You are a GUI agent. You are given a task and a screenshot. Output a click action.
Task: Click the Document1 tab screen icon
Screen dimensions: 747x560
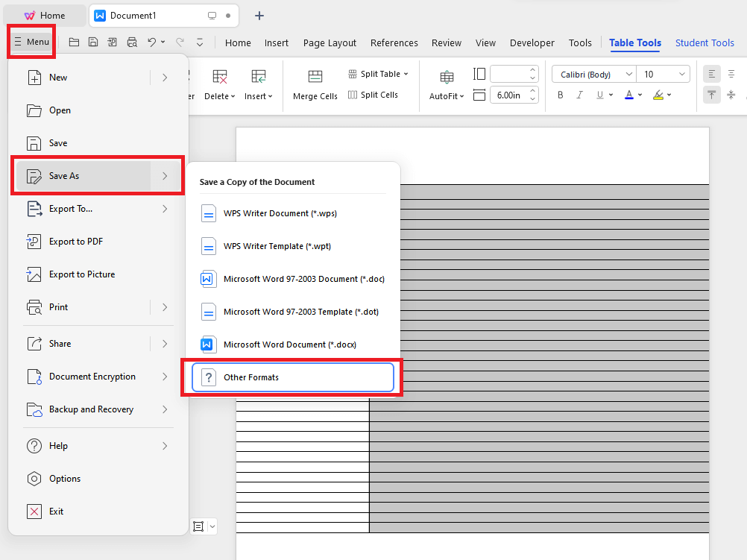[212, 16]
